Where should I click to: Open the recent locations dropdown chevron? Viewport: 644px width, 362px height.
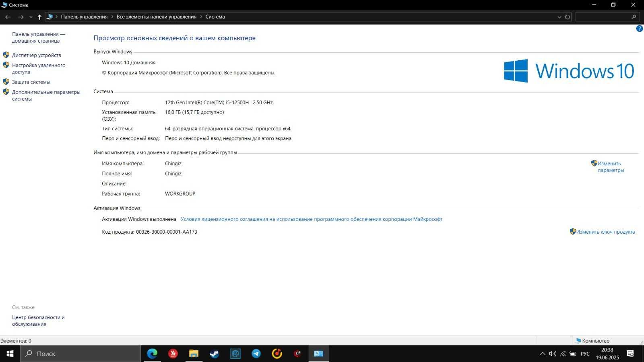[x=31, y=17]
